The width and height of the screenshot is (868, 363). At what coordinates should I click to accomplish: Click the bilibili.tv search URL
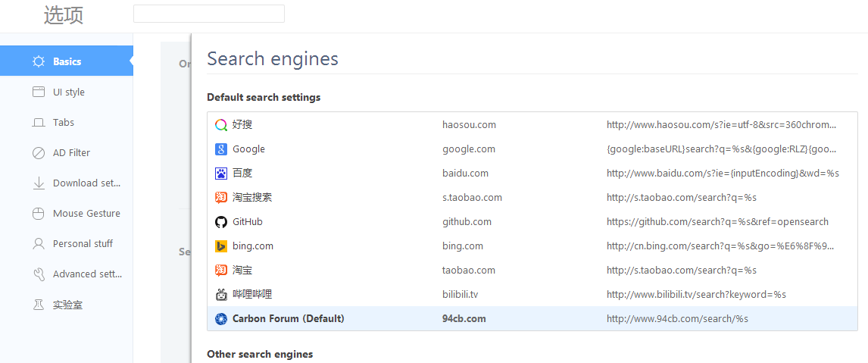click(x=696, y=294)
